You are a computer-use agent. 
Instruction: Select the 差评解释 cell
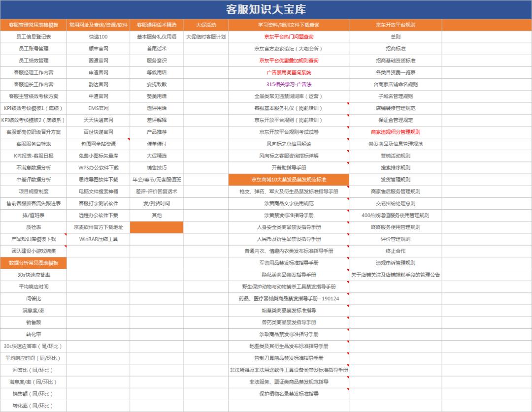tap(157, 120)
